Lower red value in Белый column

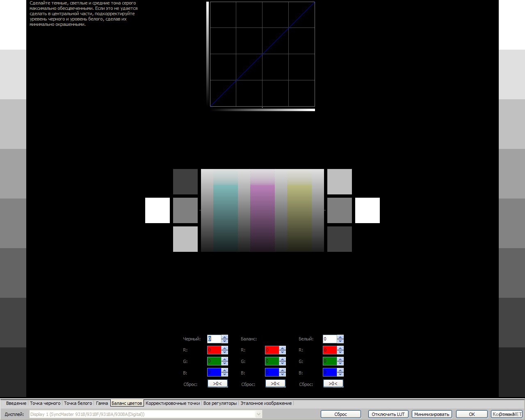[x=340, y=352]
